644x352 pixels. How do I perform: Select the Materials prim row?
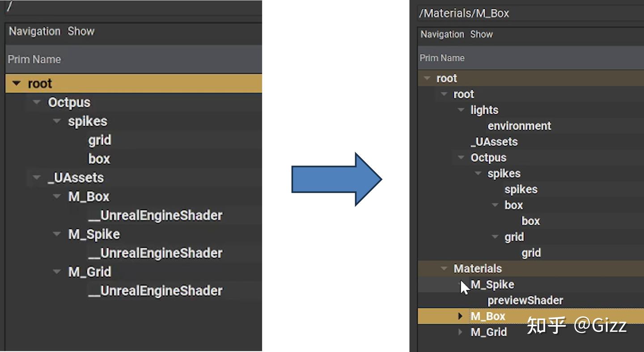478,269
